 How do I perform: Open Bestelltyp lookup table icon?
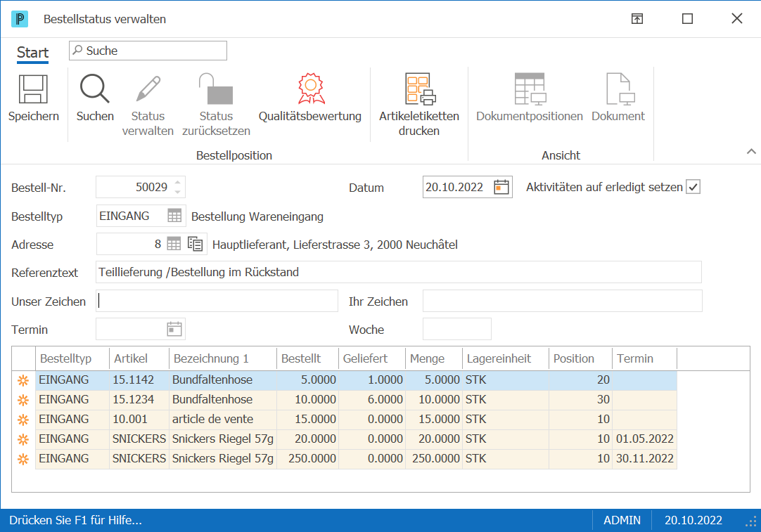174,216
